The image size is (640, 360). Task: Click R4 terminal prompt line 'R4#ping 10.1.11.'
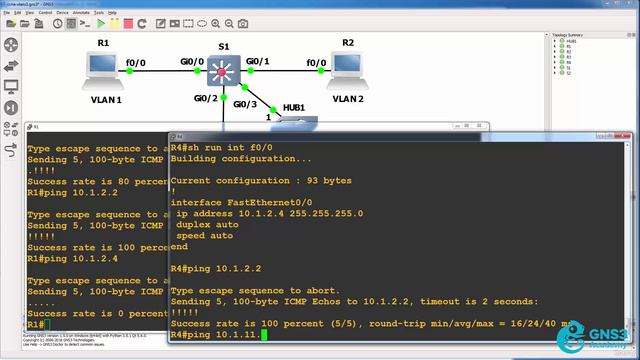coord(216,335)
